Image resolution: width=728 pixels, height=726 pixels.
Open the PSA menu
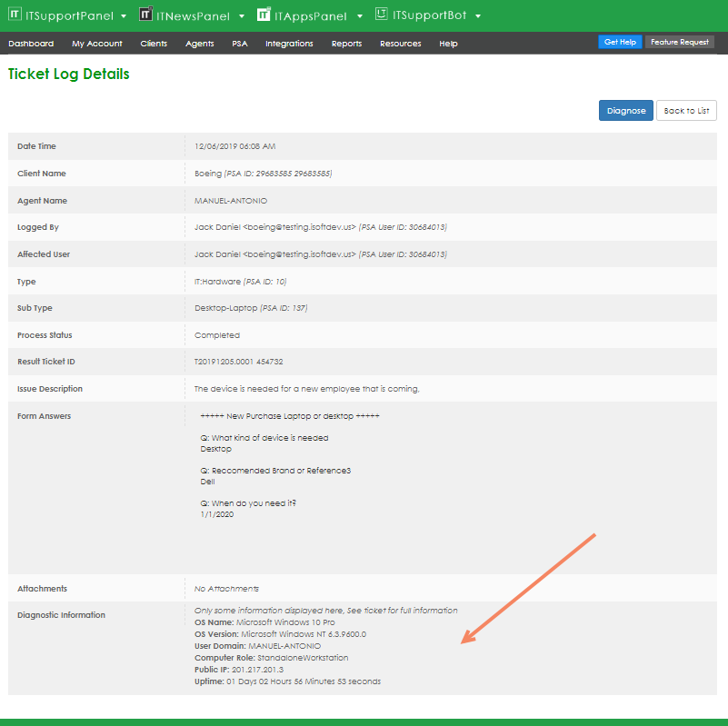coord(240,44)
